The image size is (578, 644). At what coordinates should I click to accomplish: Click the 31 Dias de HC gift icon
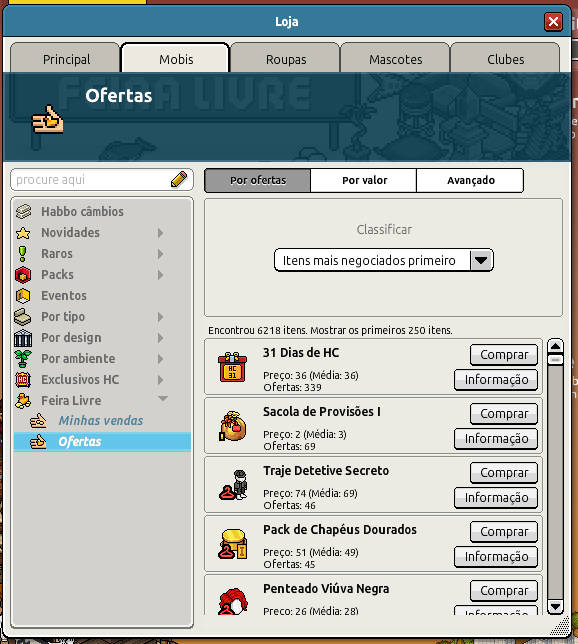tap(233, 367)
